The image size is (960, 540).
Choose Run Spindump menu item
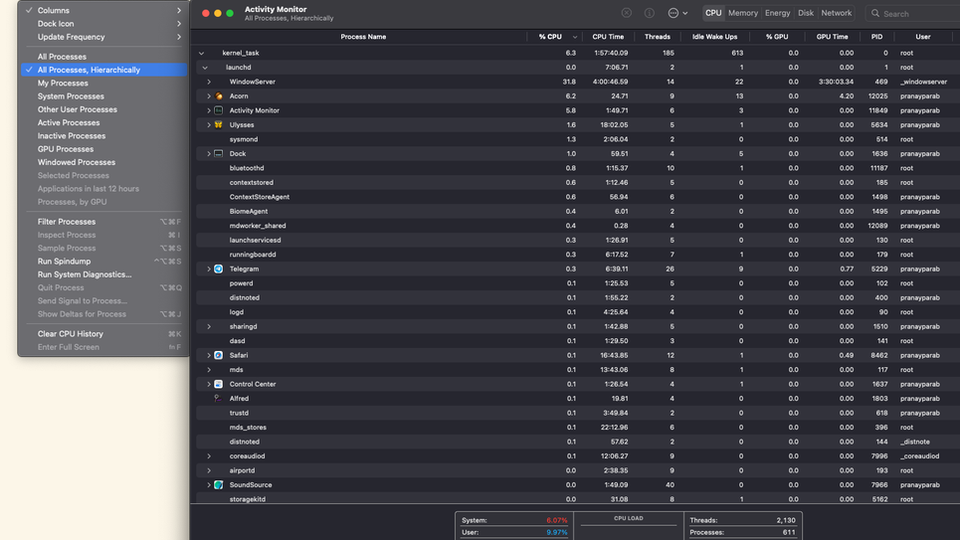103,261
